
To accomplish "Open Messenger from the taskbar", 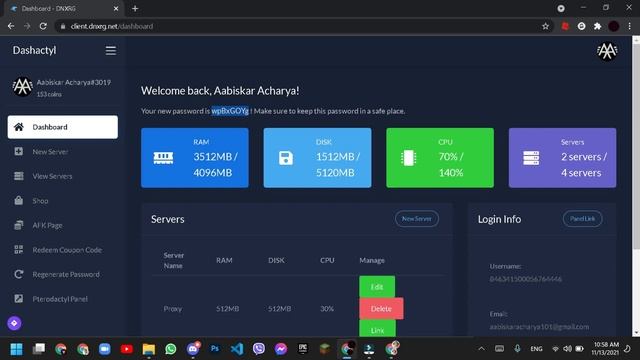I will pos(281,349).
